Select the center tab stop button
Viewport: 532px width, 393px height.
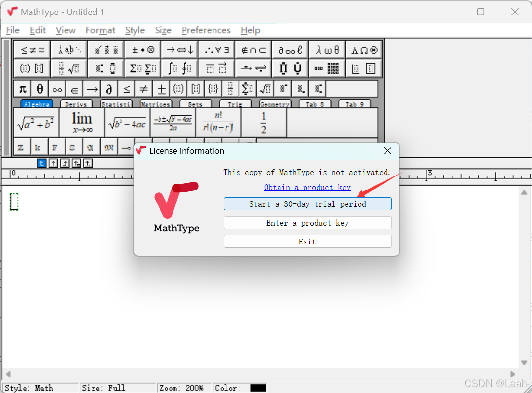[x=53, y=163]
